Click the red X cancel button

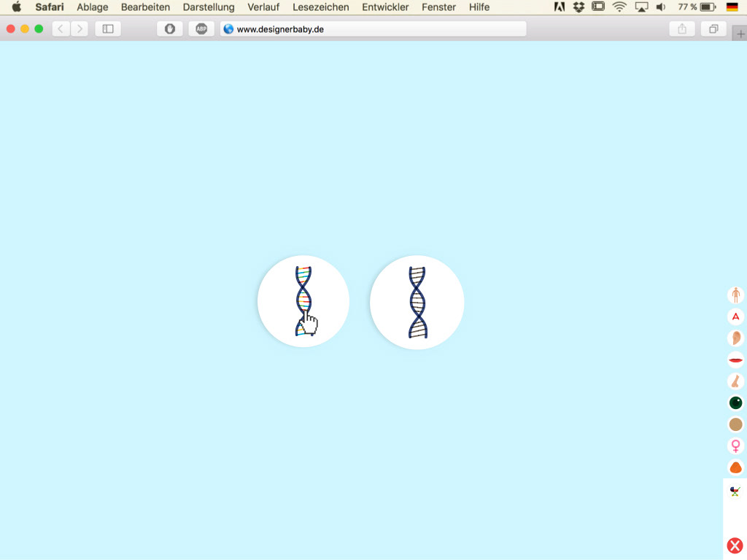click(735, 545)
